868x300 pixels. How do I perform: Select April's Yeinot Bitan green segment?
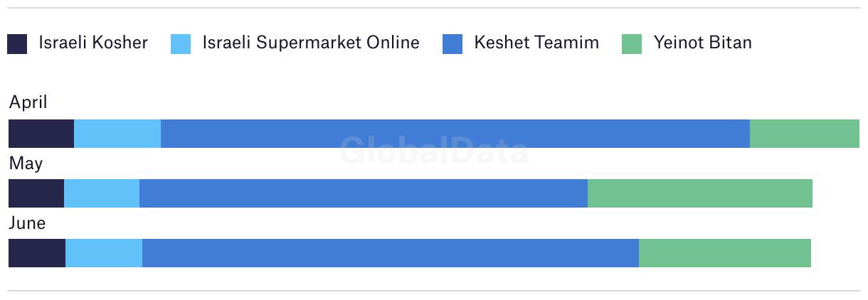click(805, 134)
